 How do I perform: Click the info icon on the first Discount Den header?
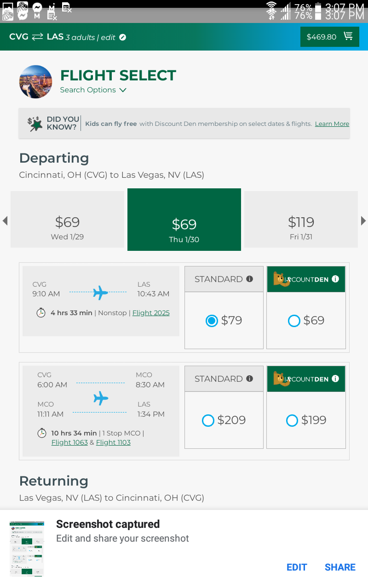(x=335, y=279)
